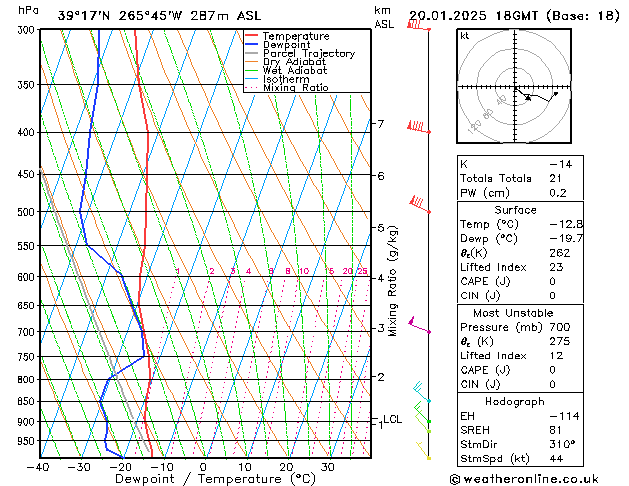Click the surface Temp value '-12.8'
Screen dimensions: 629x486
566,224
